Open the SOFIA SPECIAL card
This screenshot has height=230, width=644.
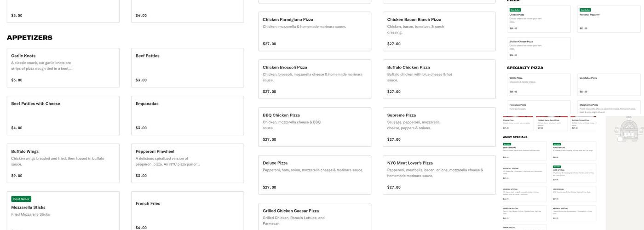(525, 227)
